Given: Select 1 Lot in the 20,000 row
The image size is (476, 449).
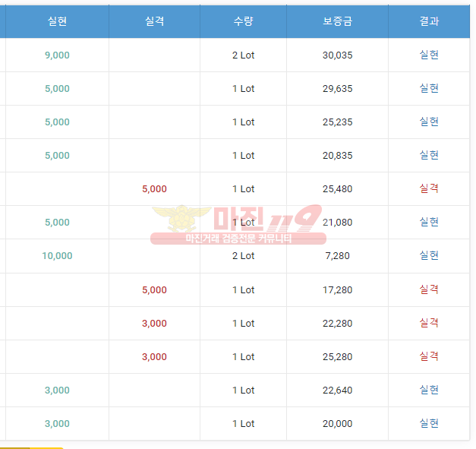Looking at the screenshot, I should [243, 423].
